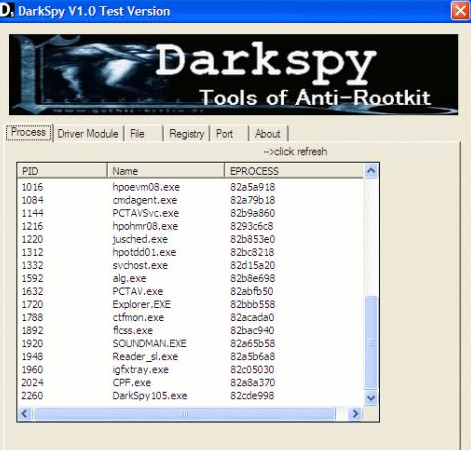Click the Darkspy banner image
This screenshot has height=450, width=471.
tap(233, 74)
